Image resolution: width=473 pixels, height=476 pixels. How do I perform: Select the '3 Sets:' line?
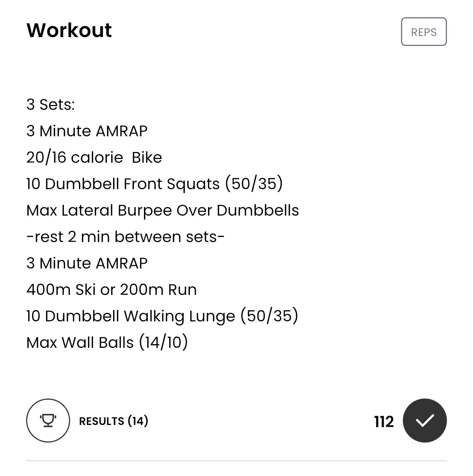[51, 104]
